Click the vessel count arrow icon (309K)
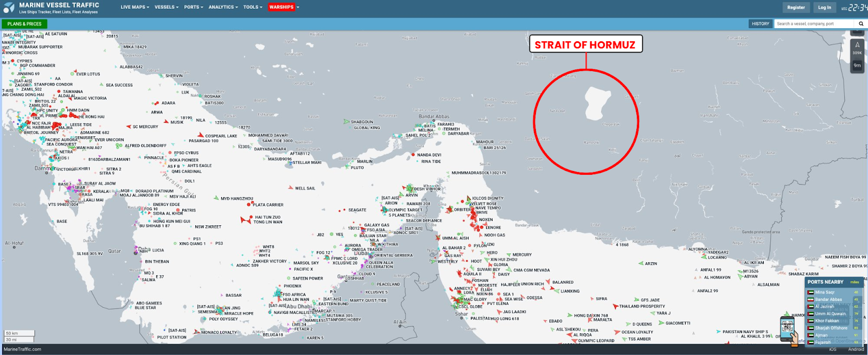Screen dimensions: 868x355 pos(857,47)
